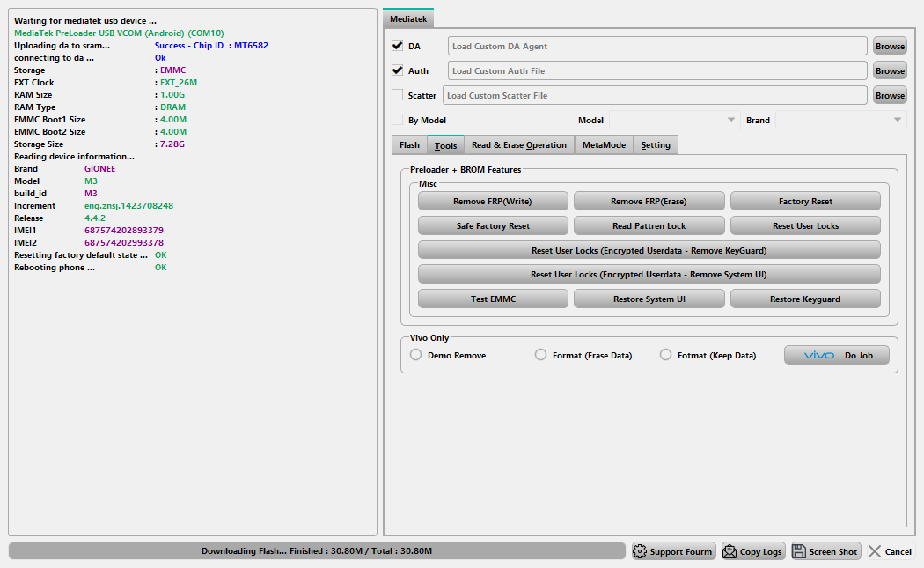Open the Brand dropdown

841,120
